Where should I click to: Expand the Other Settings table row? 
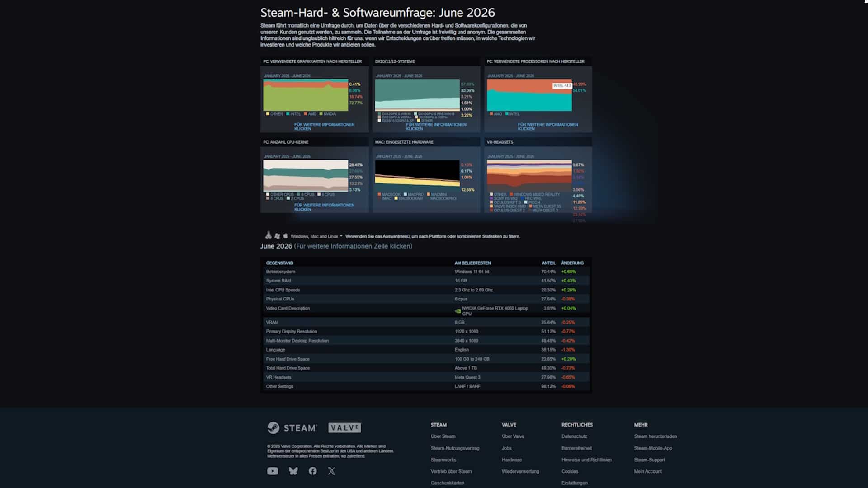(426, 386)
